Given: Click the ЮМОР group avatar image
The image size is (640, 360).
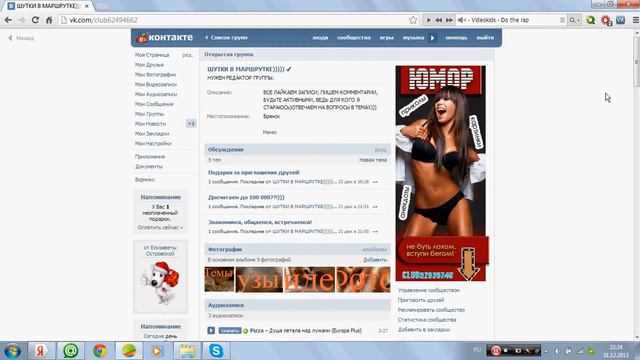Looking at the screenshot, I should coord(441,173).
